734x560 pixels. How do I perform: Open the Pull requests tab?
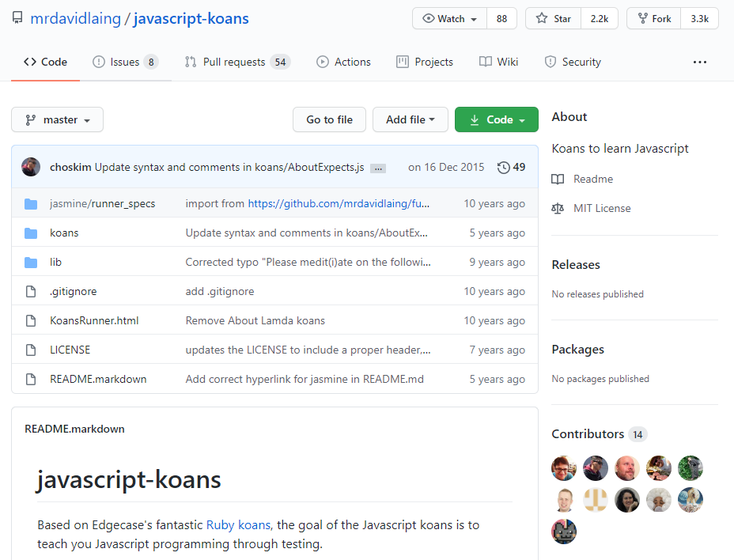pos(238,62)
